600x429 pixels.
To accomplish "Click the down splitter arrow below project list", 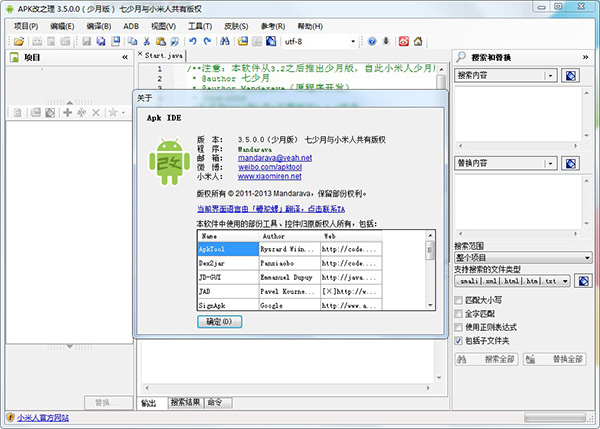I will pyautogui.click(x=69, y=346).
